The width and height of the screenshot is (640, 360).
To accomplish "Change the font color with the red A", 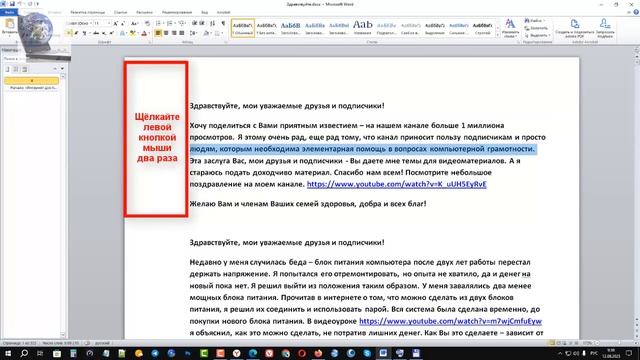I will click(144, 33).
